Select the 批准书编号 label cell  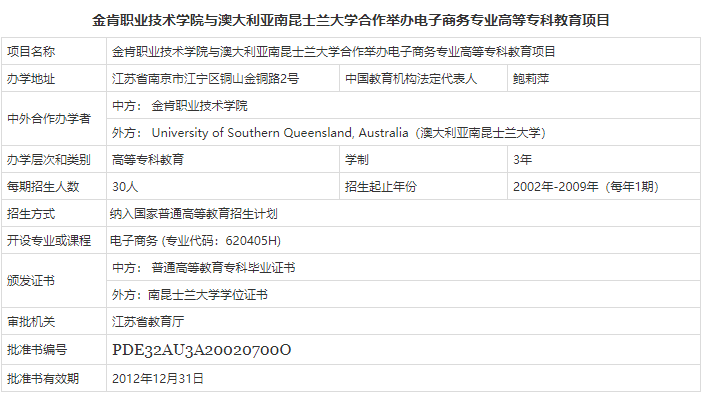[x=54, y=350]
